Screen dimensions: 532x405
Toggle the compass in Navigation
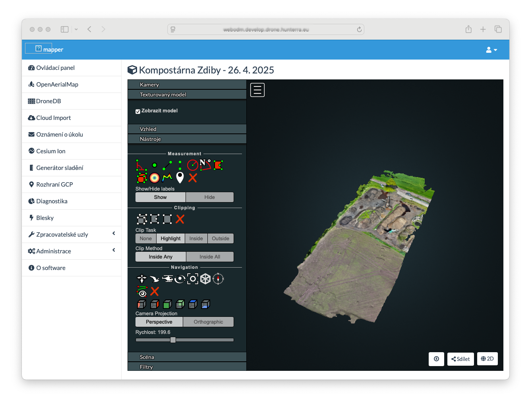(x=218, y=279)
